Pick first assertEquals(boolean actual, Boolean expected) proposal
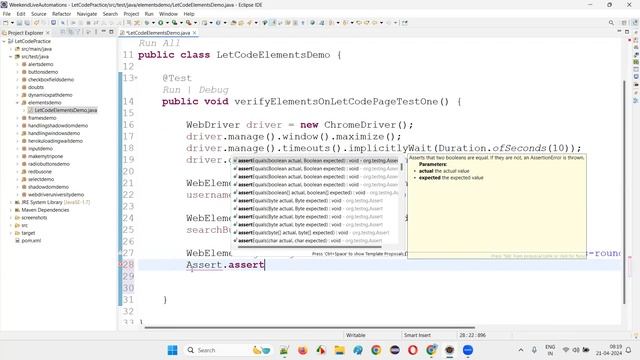This screenshot has height=360, width=640. click(x=316, y=161)
